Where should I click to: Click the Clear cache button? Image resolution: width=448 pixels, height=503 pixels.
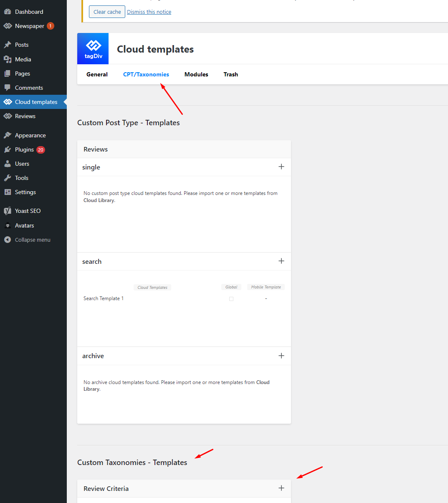[107, 12]
